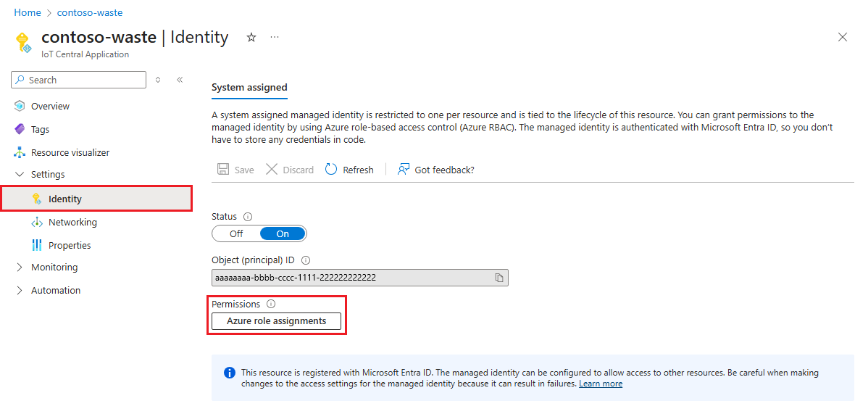Image resolution: width=868 pixels, height=414 pixels.
Task: Click the Permissions info icon
Action: [x=271, y=305]
